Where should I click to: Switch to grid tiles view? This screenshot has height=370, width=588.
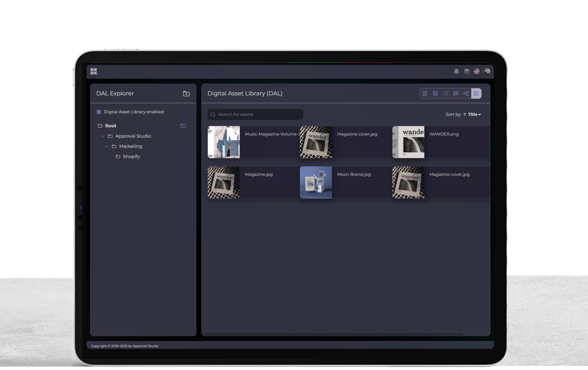click(436, 94)
